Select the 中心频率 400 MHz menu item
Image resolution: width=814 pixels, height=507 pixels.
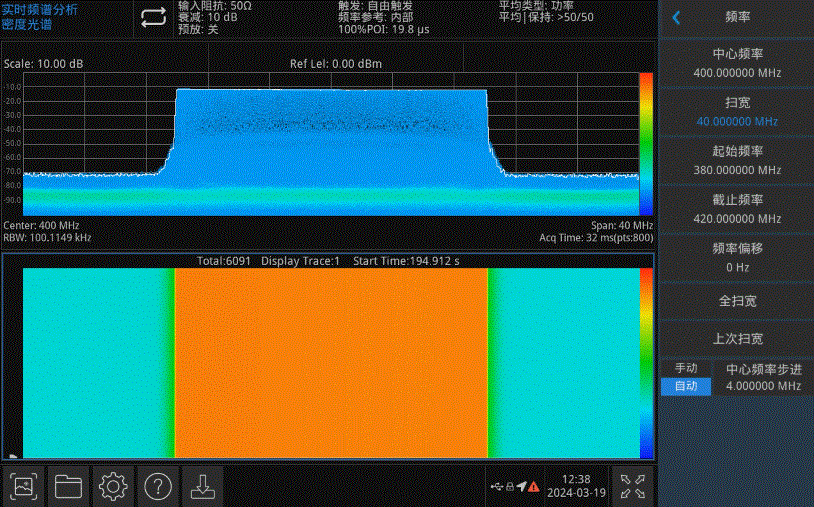[x=737, y=63]
